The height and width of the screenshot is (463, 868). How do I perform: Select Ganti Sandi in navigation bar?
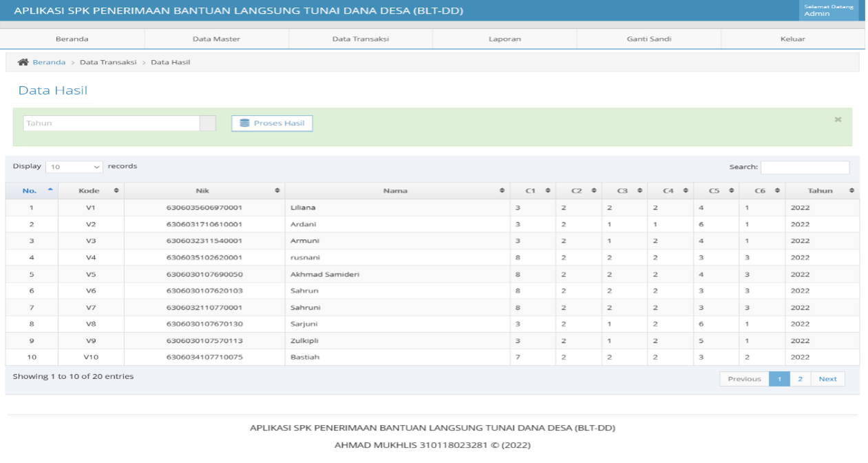click(x=648, y=39)
